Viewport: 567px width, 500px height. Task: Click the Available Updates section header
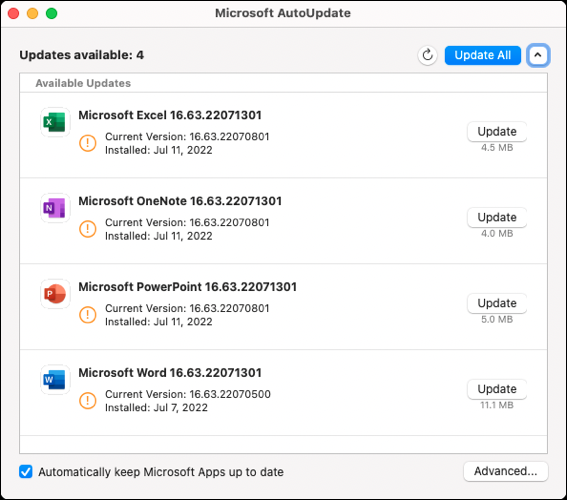(83, 83)
